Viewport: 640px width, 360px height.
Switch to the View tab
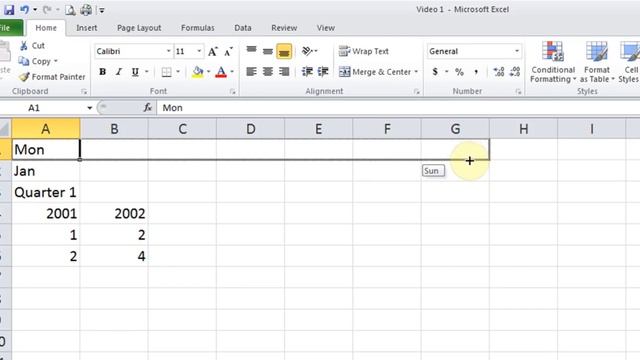click(325, 28)
